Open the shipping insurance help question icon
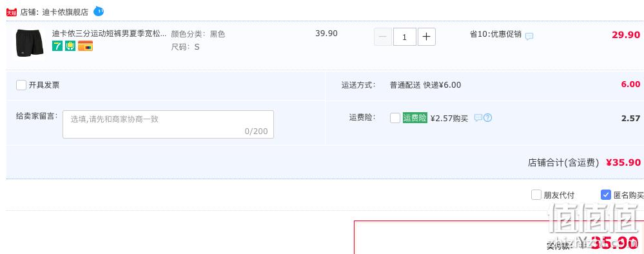Screen dimensions: 644x254 point(487,118)
